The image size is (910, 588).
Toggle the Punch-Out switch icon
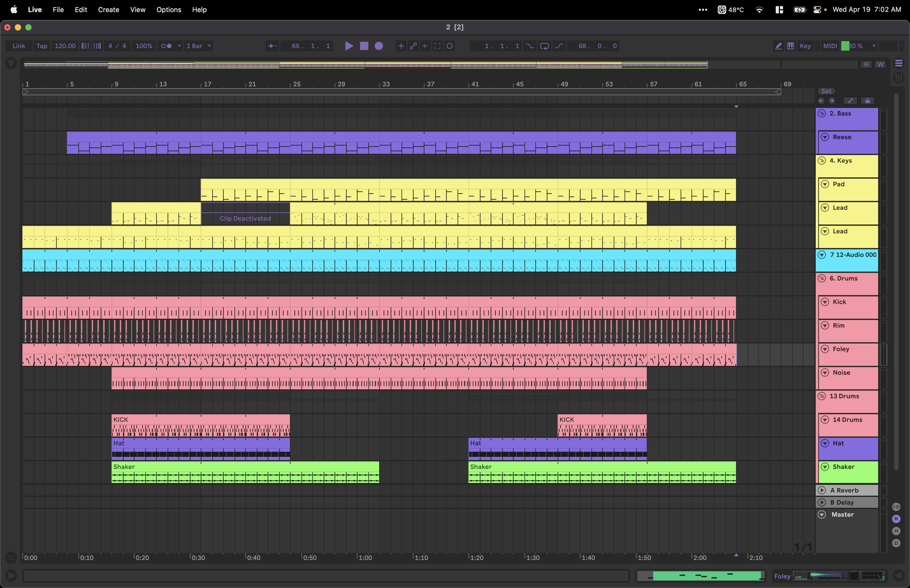pyautogui.click(x=559, y=46)
